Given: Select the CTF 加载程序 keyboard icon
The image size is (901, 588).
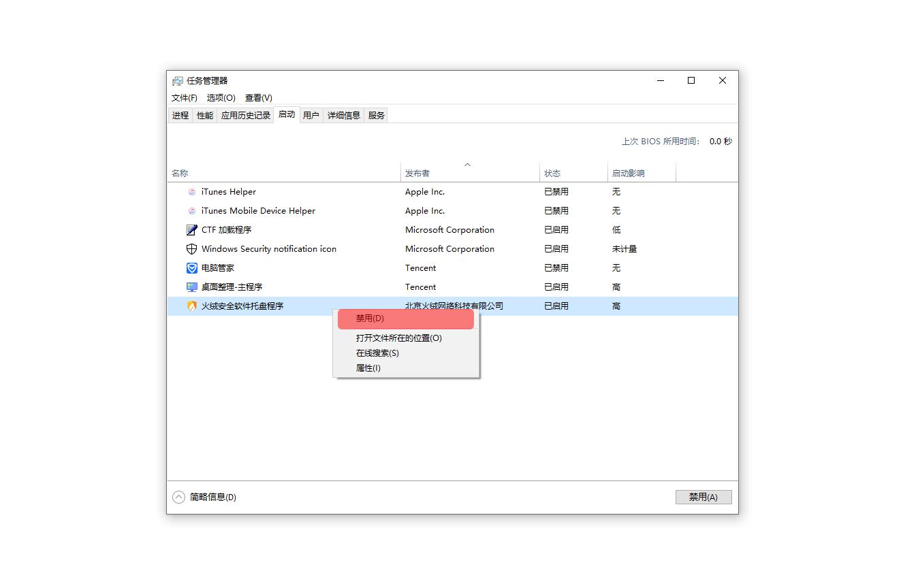Looking at the screenshot, I should 191,230.
